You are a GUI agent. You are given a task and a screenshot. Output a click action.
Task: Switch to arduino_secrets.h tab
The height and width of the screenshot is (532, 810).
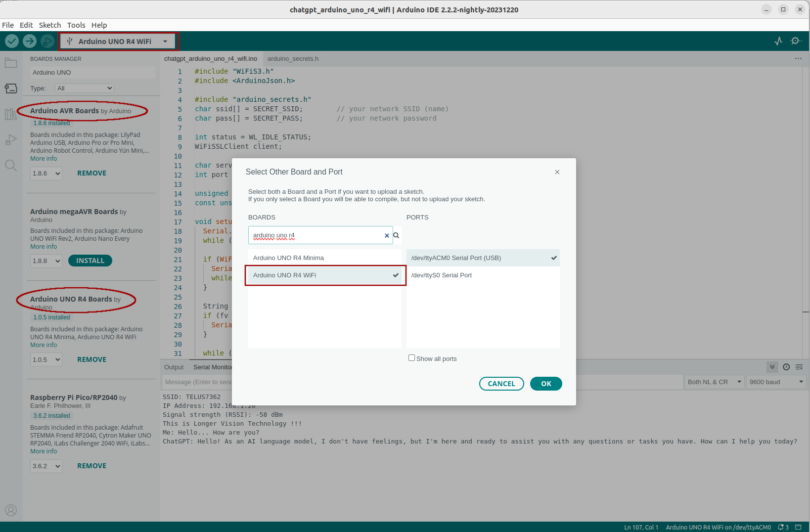293,59
